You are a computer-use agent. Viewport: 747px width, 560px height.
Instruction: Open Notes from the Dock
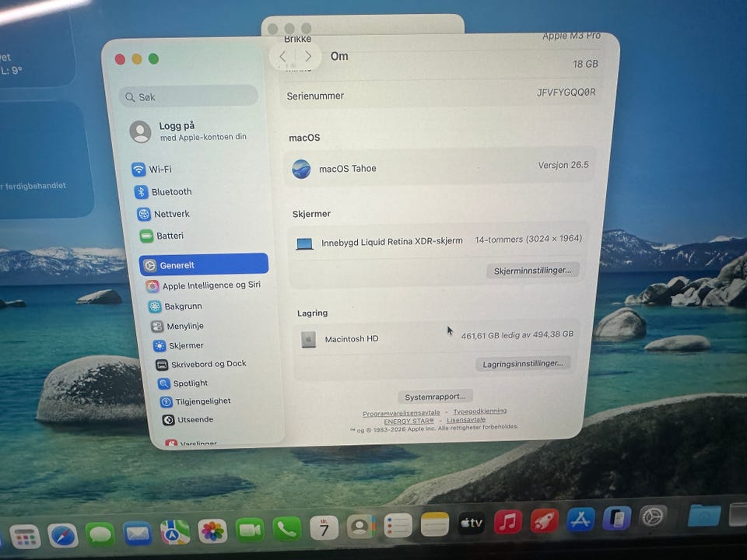(x=434, y=524)
